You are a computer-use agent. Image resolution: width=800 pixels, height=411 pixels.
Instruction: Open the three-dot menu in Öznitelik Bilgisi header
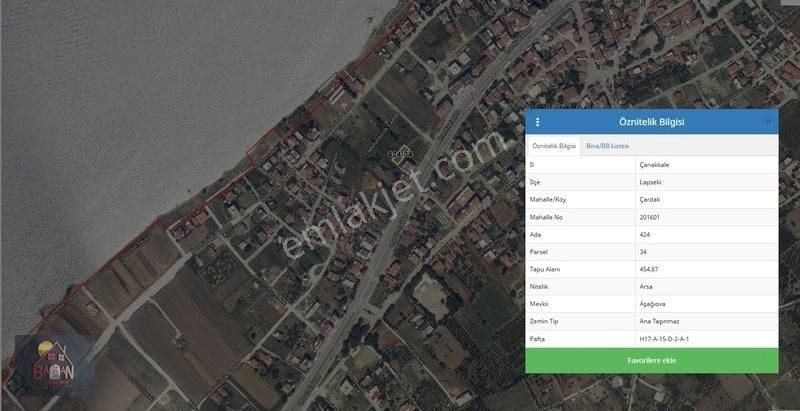(x=537, y=122)
